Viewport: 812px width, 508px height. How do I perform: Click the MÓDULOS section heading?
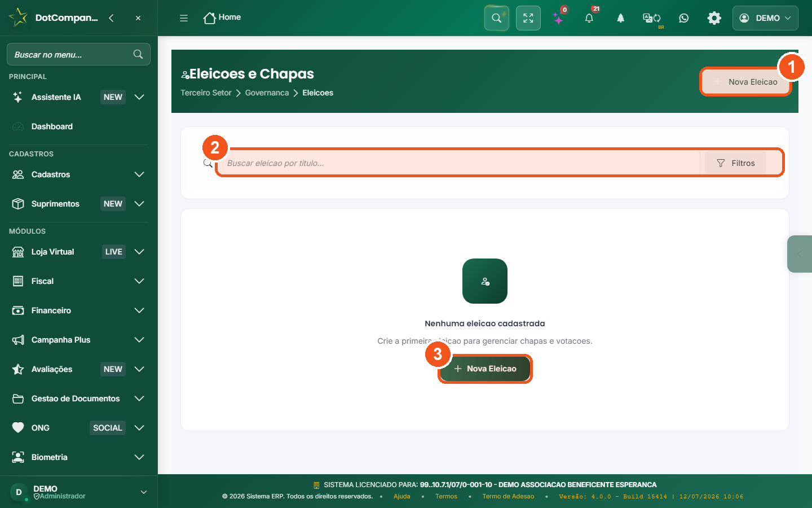click(27, 231)
